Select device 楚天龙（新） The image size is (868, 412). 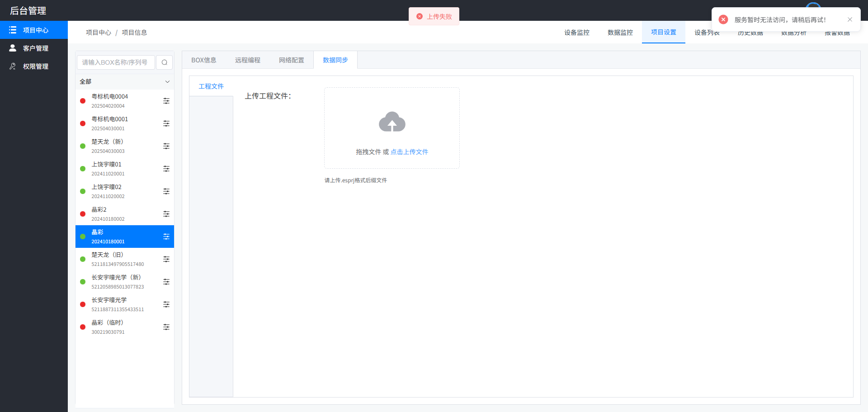(x=125, y=146)
